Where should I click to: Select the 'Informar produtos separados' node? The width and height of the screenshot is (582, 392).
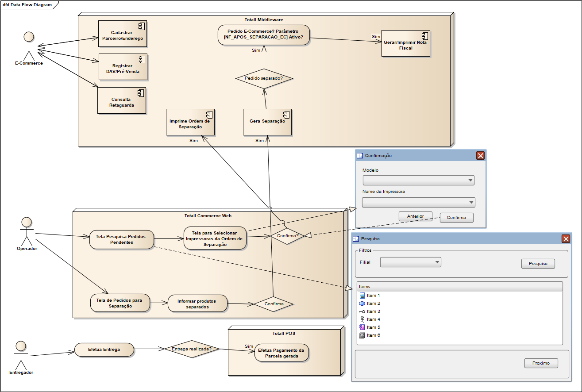(197, 304)
